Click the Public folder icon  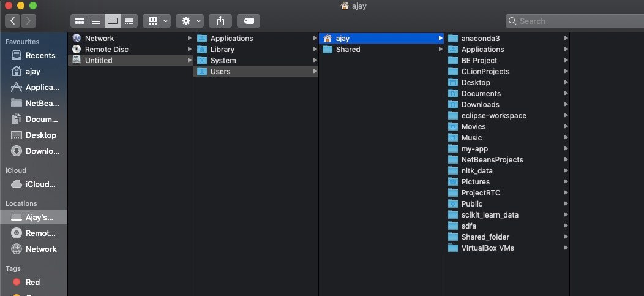(452, 204)
